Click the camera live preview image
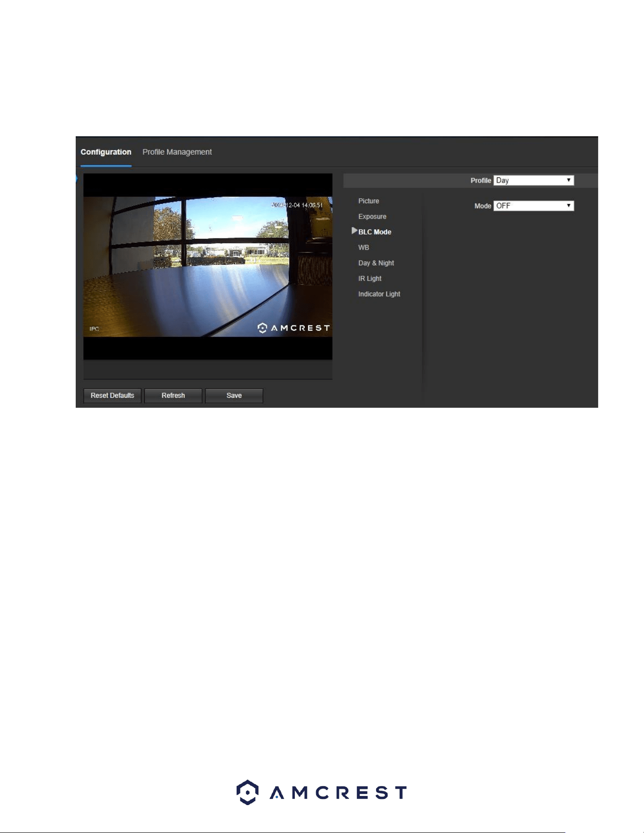 pyautogui.click(x=208, y=267)
